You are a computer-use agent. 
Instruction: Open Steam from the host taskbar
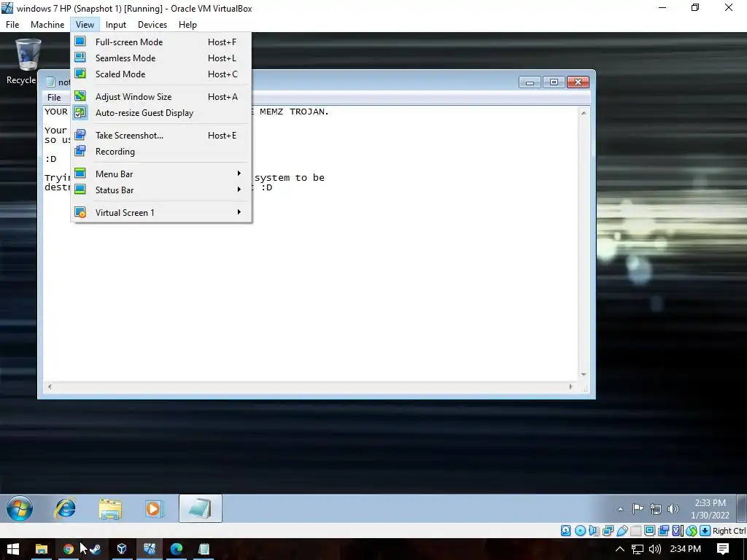(95, 549)
